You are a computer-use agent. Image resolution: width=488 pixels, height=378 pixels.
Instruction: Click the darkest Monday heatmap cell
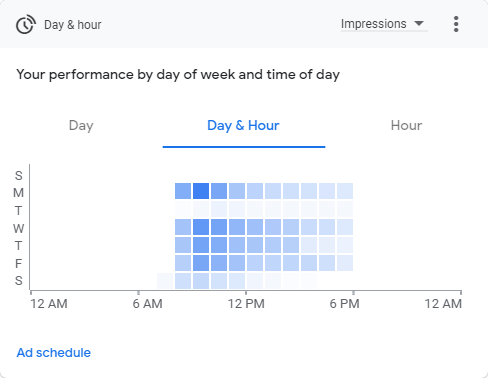pos(201,191)
